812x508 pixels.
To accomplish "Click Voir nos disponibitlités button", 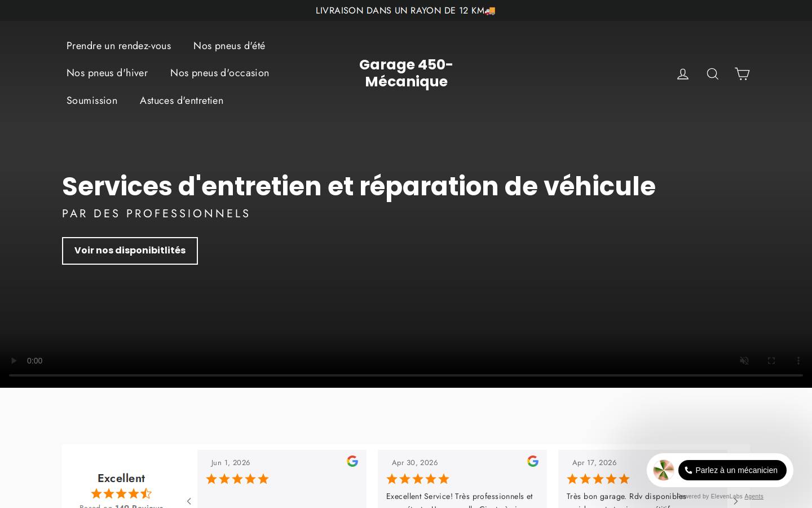I will click(130, 251).
